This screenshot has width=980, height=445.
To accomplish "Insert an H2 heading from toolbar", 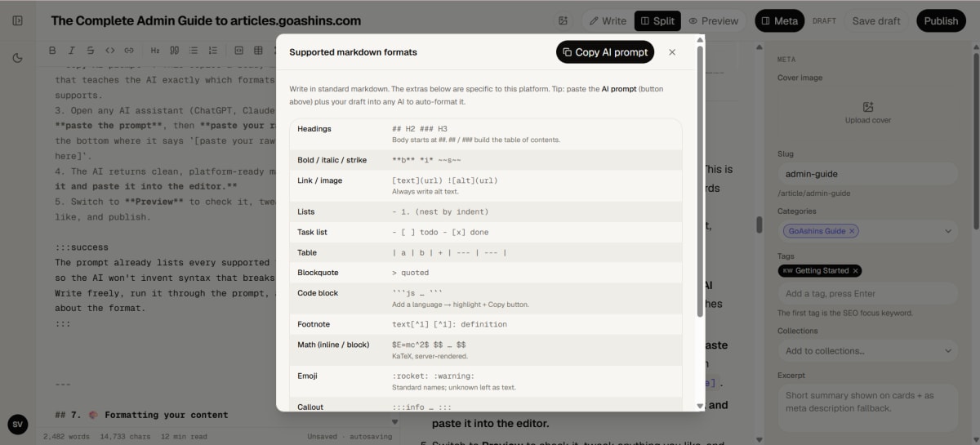I will 155,51.
